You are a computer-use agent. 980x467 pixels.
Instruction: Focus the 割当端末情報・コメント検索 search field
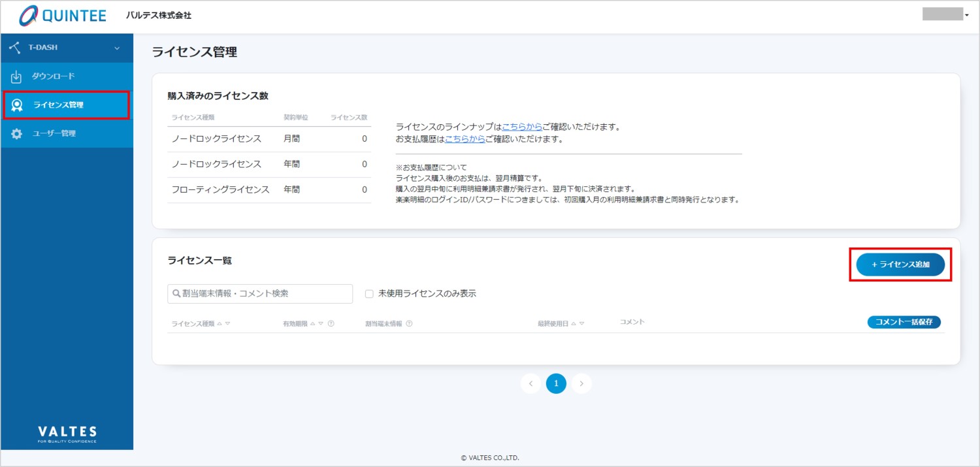coord(260,294)
